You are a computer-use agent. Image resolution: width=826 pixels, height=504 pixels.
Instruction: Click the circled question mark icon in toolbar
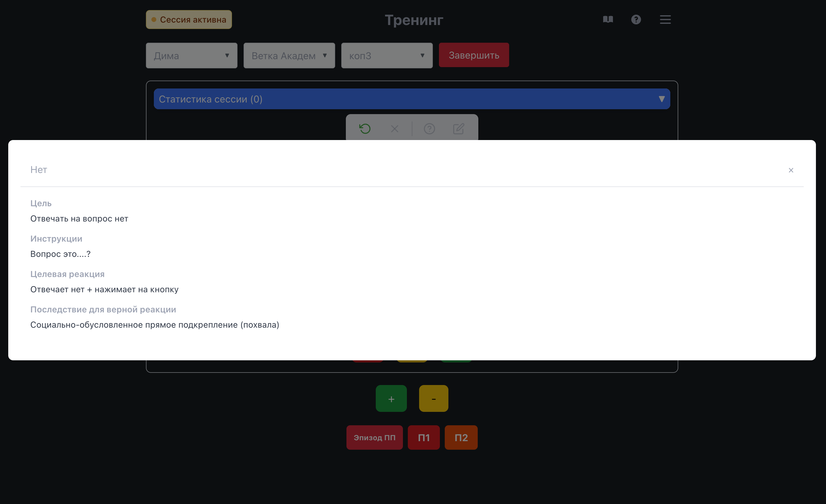pyautogui.click(x=429, y=129)
